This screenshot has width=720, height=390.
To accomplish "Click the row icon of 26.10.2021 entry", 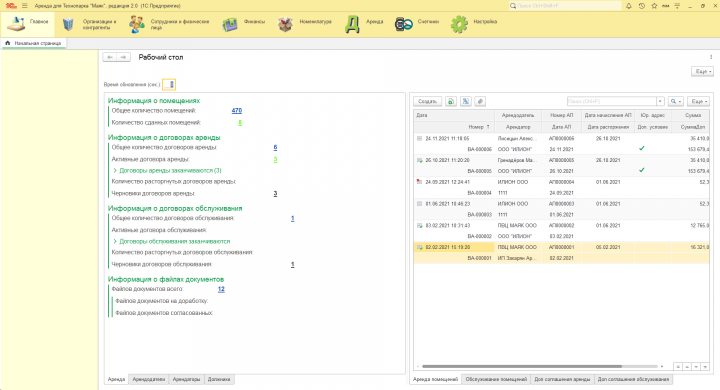I will (419, 160).
